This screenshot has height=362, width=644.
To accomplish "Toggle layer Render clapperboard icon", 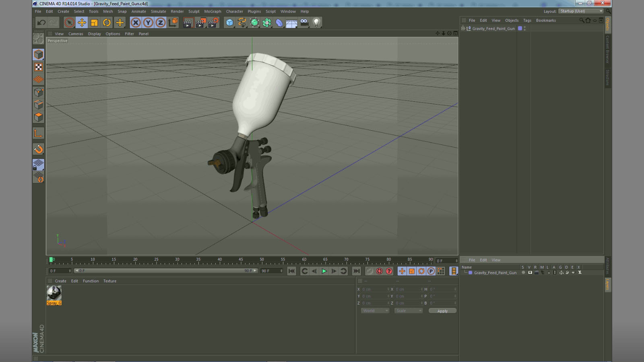I will (x=536, y=273).
